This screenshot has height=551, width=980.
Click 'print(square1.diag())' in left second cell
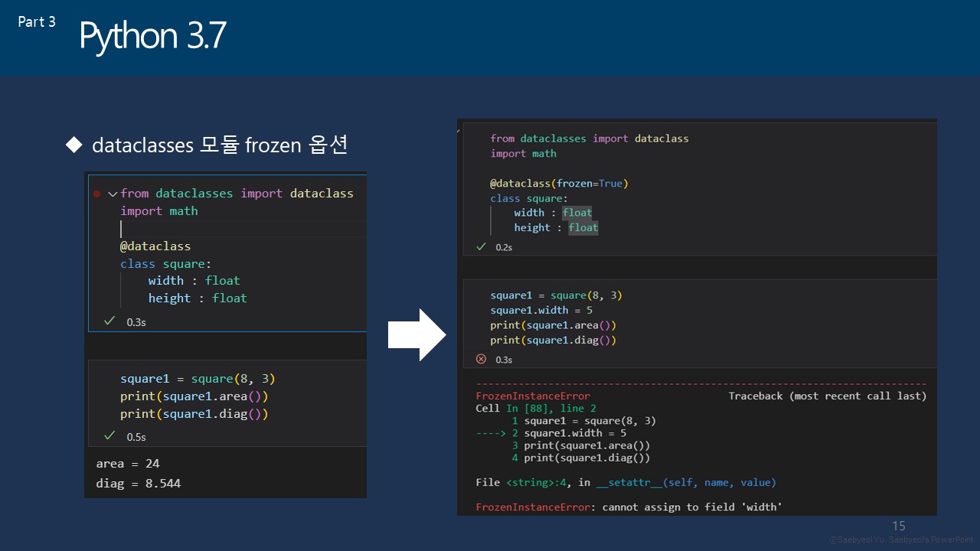coord(194,414)
